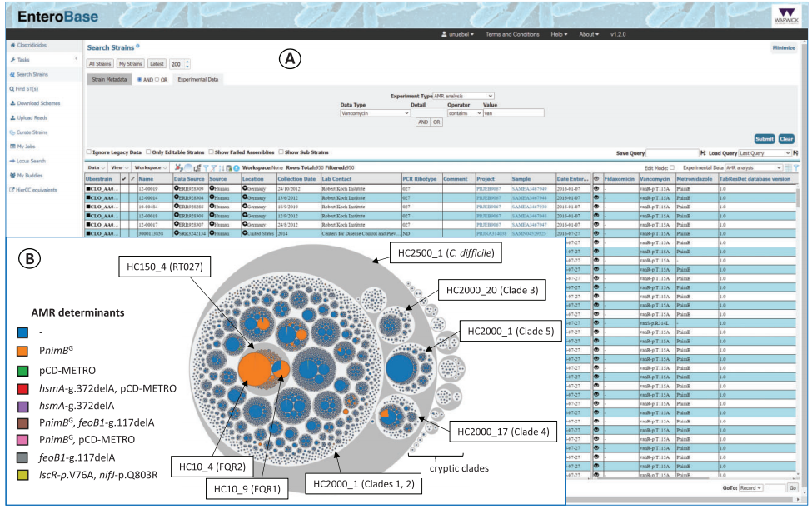Click the load icon beside Last Query dropdown
The image size is (812, 509).
coord(795,153)
